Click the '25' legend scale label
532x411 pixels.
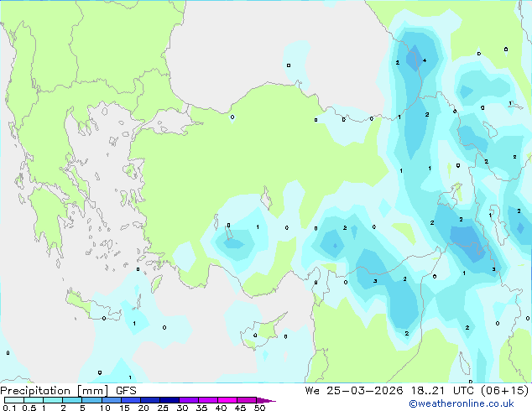163,408
